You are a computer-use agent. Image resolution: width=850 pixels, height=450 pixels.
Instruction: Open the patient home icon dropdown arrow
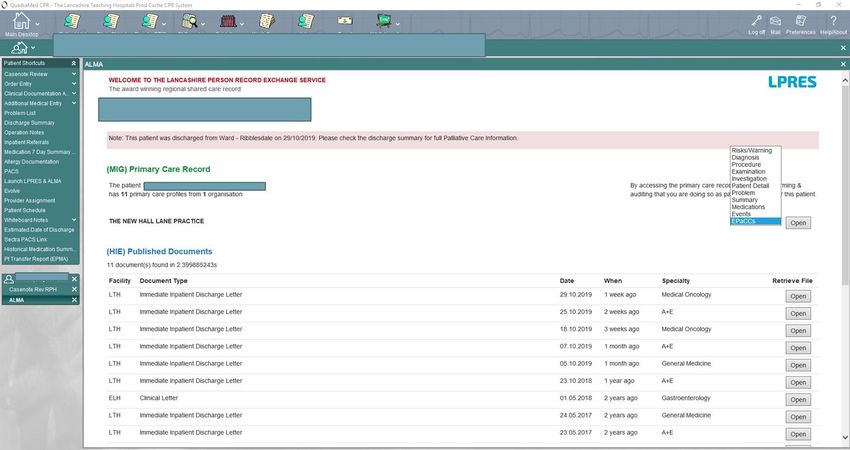(33, 48)
